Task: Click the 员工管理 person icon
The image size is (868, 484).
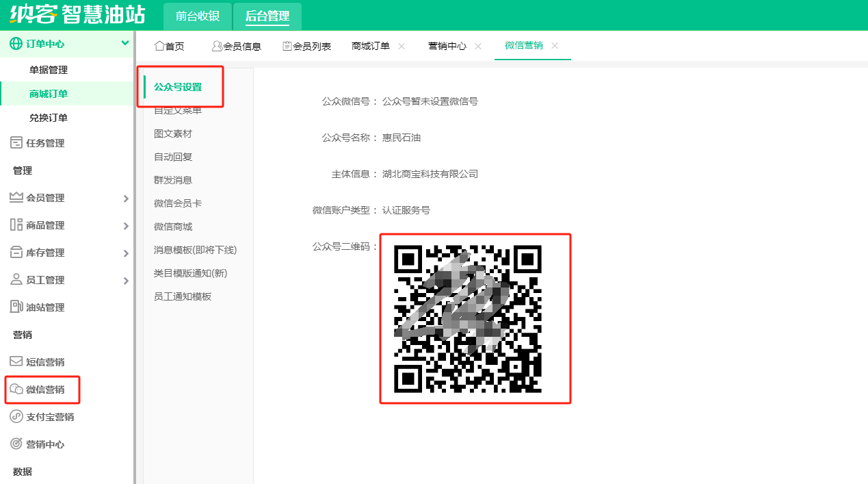Action: click(x=16, y=279)
